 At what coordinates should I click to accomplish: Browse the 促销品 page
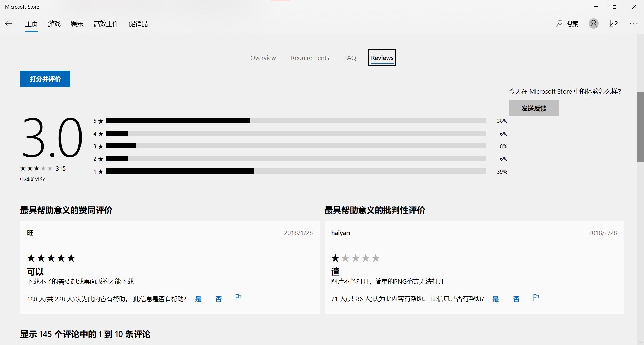click(x=138, y=23)
